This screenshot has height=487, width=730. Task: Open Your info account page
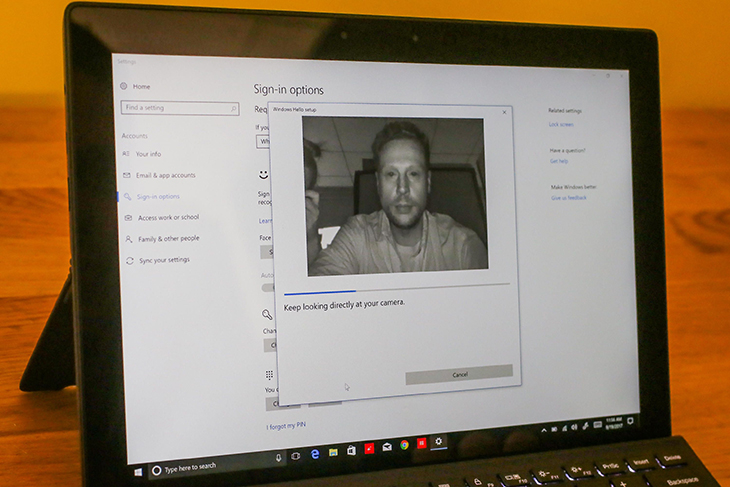tap(142, 154)
